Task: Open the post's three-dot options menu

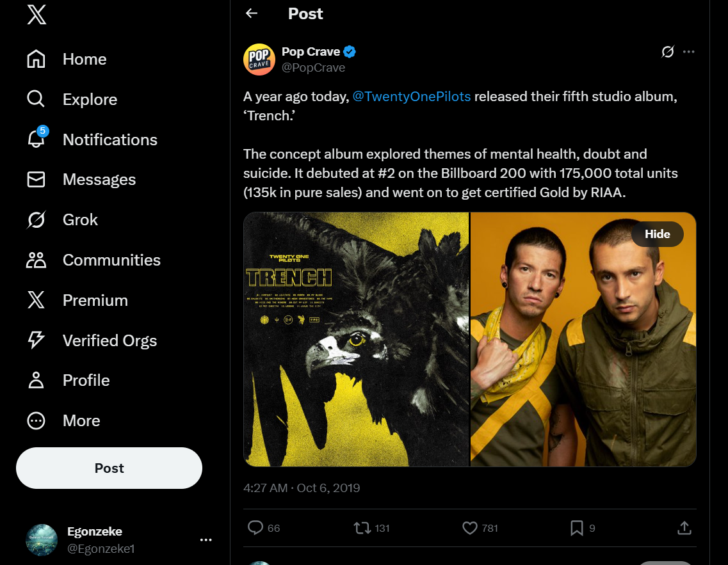Action: [x=689, y=52]
